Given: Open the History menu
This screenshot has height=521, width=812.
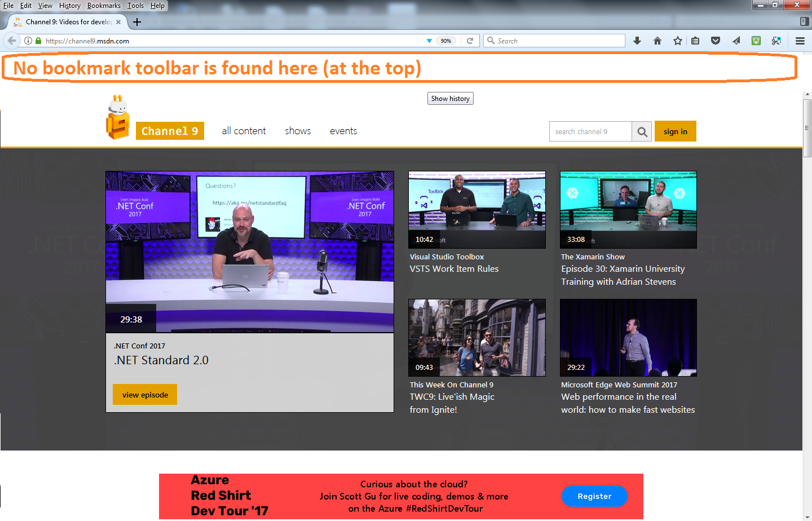Looking at the screenshot, I should coord(70,6).
